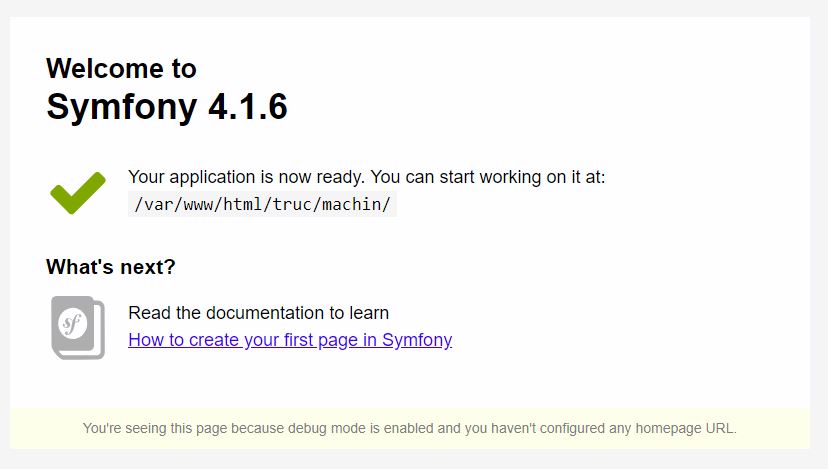Image resolution: width=828 pixels, height=469 pixels.
Task: Click the 'machin' segment of the path
Action: click(x=352, y=204)
